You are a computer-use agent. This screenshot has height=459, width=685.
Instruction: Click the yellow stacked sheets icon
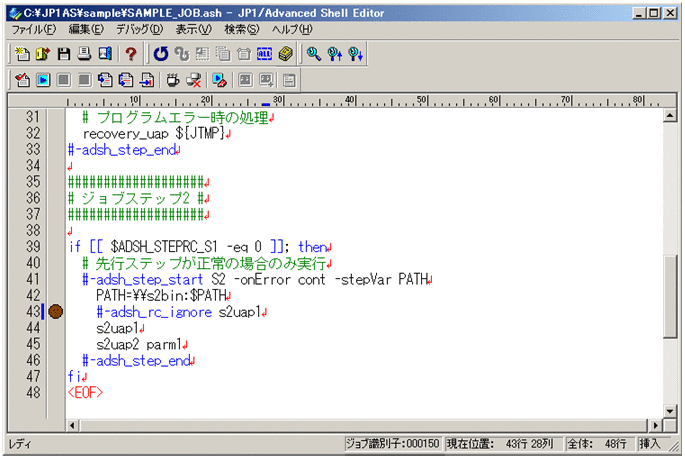(x=286, y=54)
